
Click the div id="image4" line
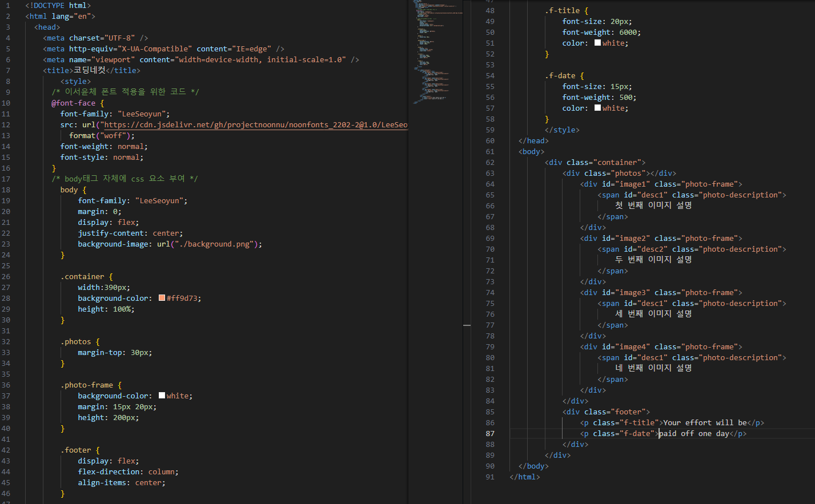(x=661, y=346)
